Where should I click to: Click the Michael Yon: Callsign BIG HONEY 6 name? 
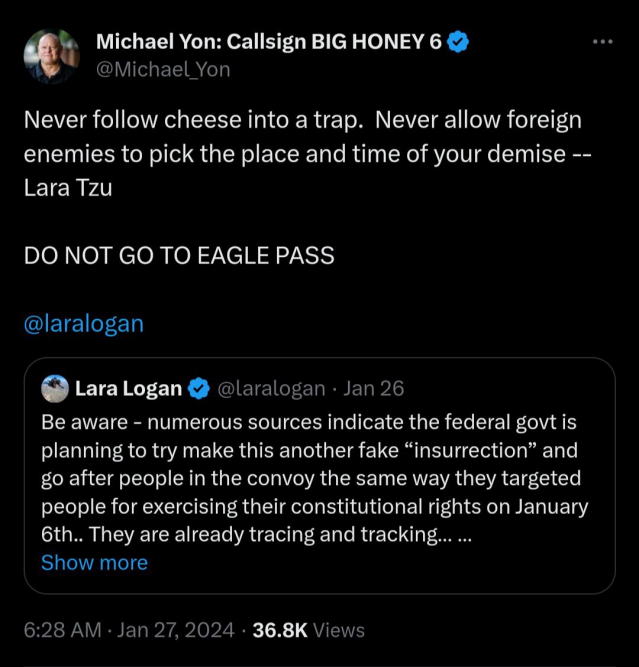tap(268, 42)
